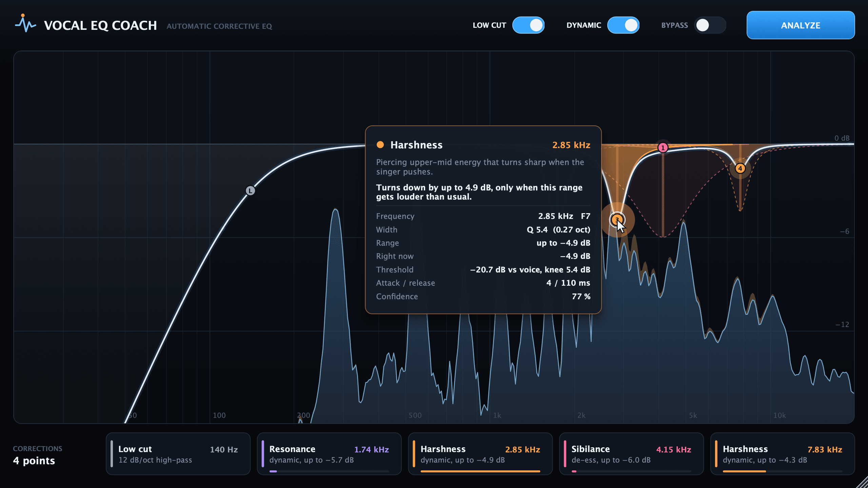
Task: Select the Sibilance 4.15 kHz correction card
Action: tap(631, 454)
